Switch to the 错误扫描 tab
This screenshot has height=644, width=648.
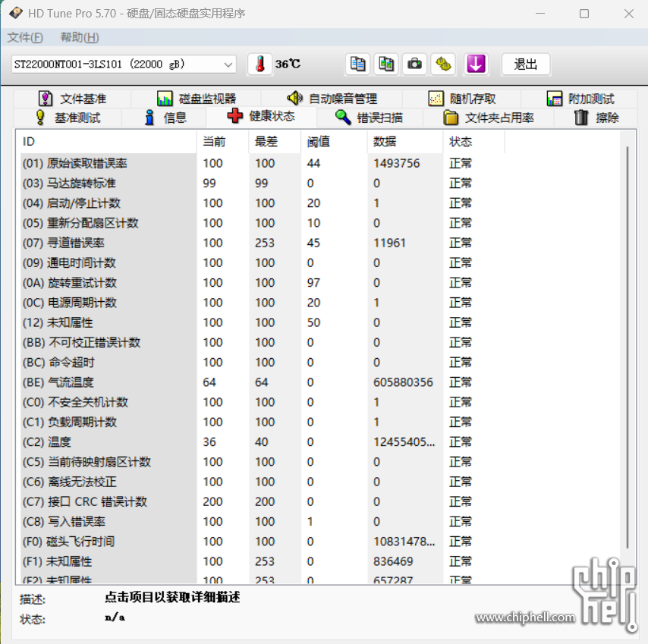(x=369, y=118)
